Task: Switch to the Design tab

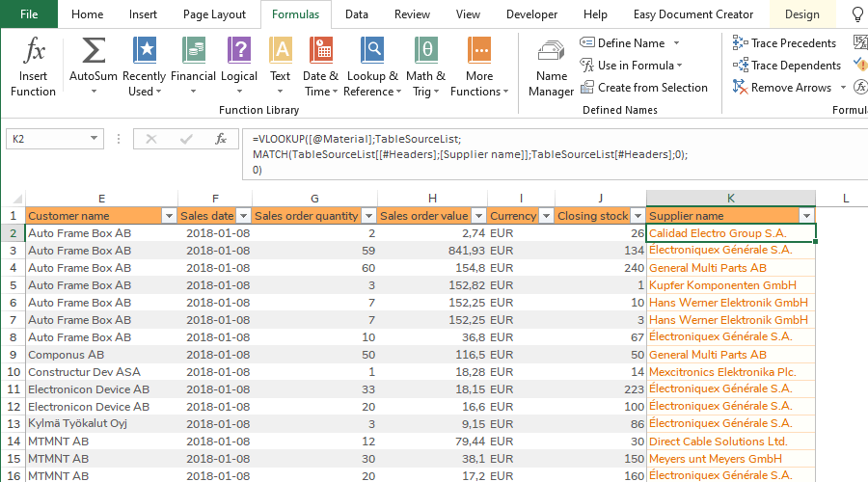Action: coord(802,14)
